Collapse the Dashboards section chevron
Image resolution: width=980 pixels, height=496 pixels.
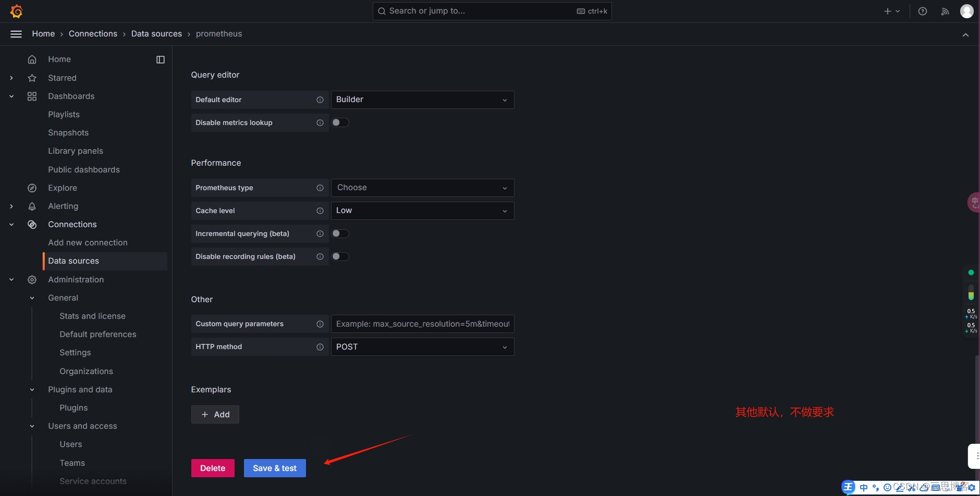pos(11,96)
